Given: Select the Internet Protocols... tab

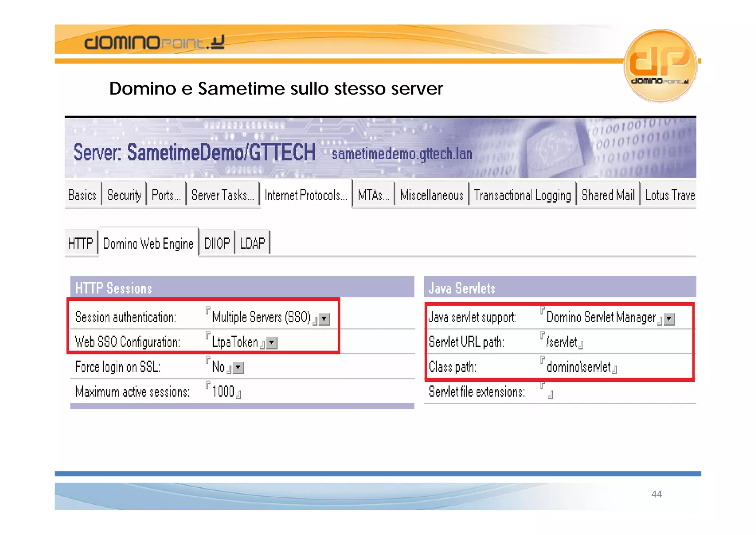Looking at the screenshot, I should (306, 195).
